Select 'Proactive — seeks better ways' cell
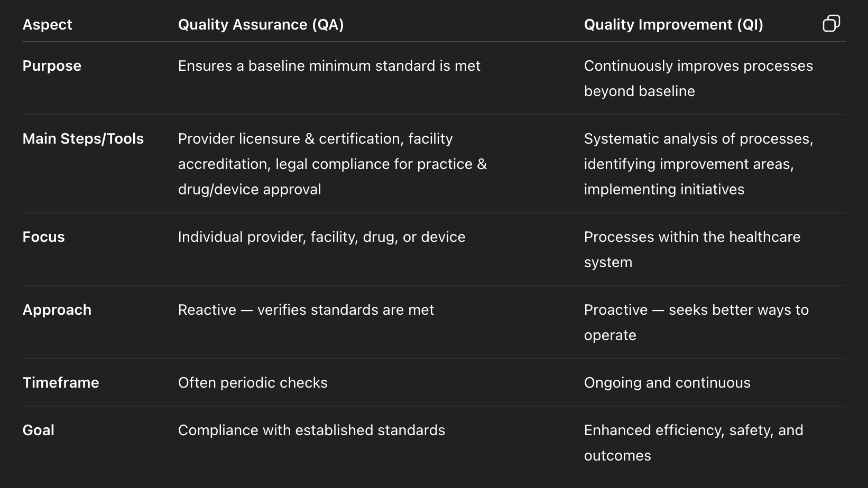Viewport: 868px width, 488px height. (x=696, y=322)
